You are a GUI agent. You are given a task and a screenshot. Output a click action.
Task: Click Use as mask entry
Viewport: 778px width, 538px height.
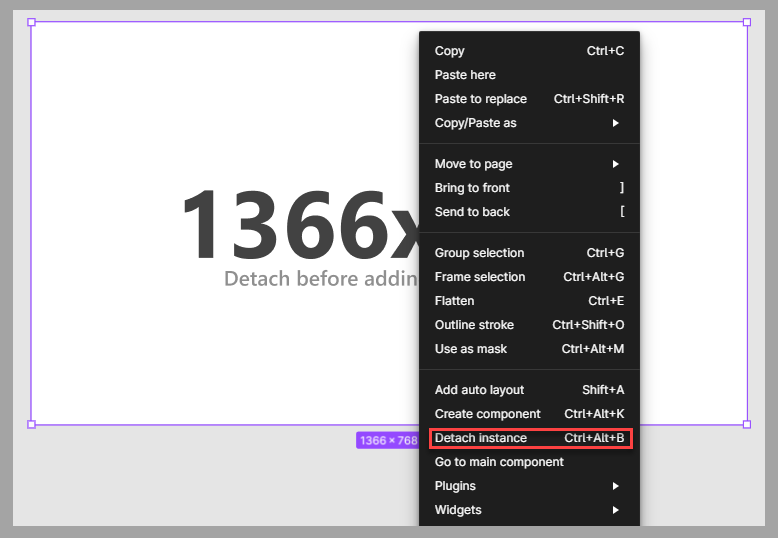pos(529,349)
